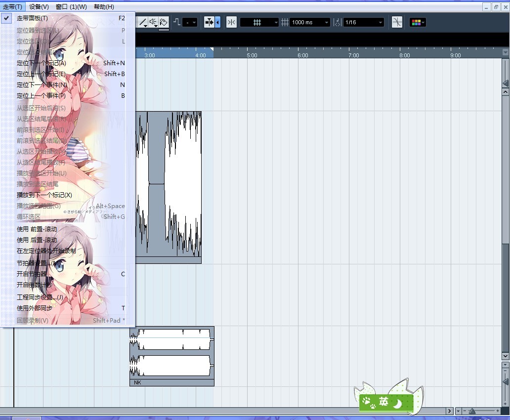Click the 7:00 position on the ruler
The width and height of the screenshot is (510, 420).
tap(353, 55)
